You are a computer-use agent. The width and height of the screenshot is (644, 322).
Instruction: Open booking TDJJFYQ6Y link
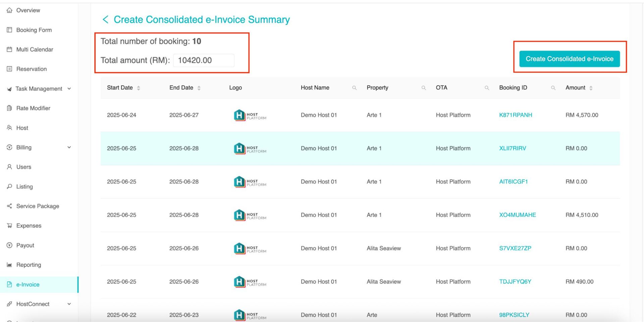[x=515, y=281]
